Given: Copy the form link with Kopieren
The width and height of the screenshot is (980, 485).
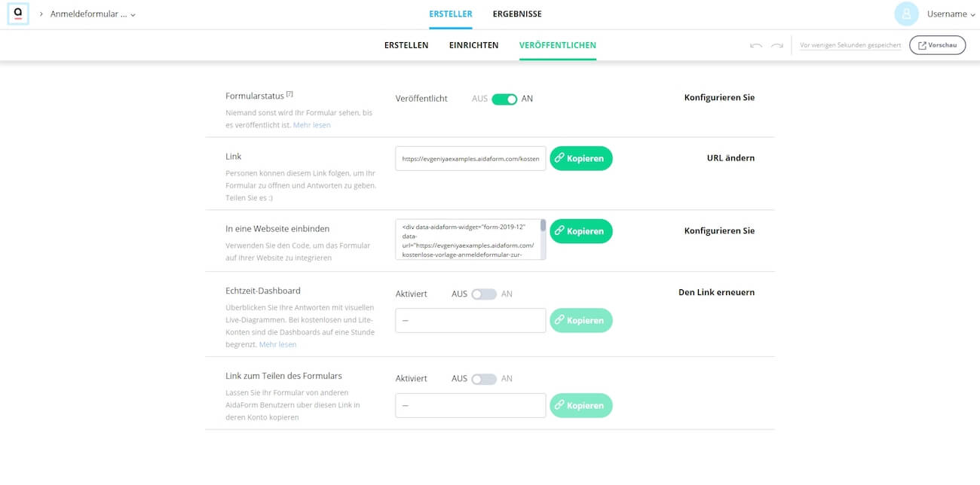Looking at the screenshot, I should pos(581,159).
